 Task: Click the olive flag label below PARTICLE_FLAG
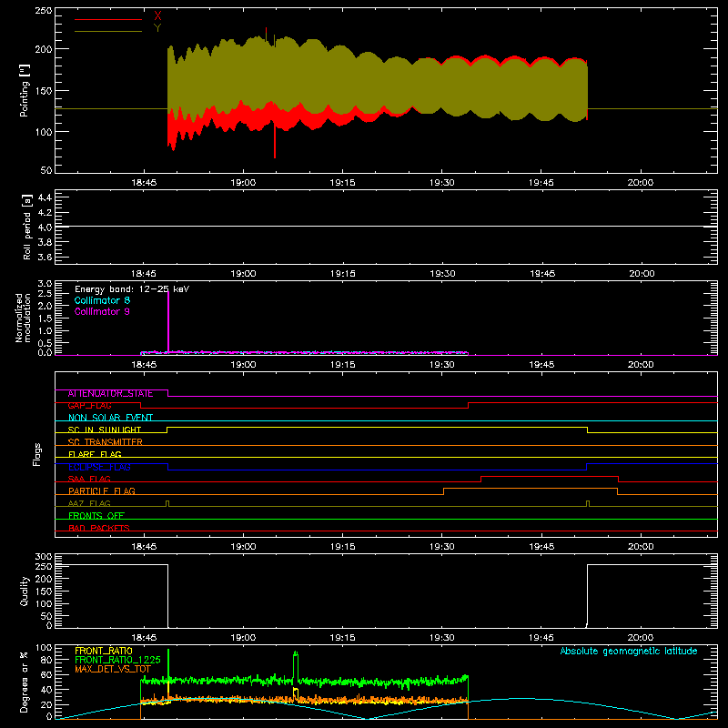[89, 504]
